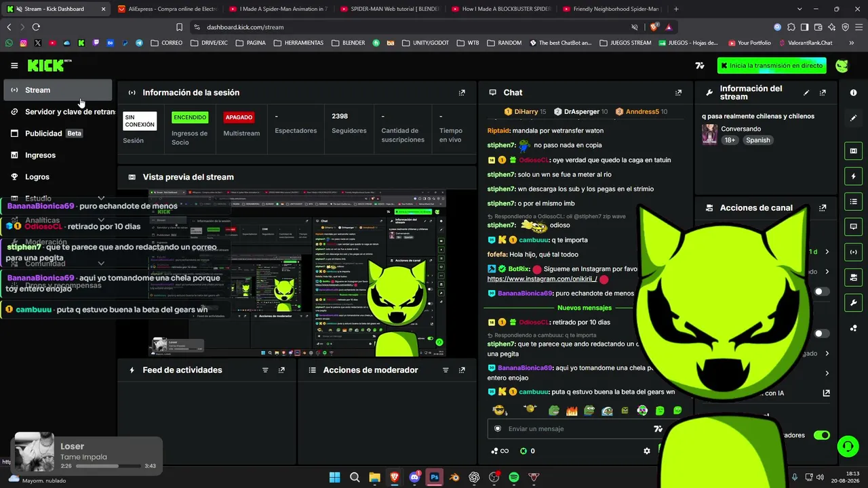
Task: Pop out the Información del stream panel
Action: click(x=823, y=93)
